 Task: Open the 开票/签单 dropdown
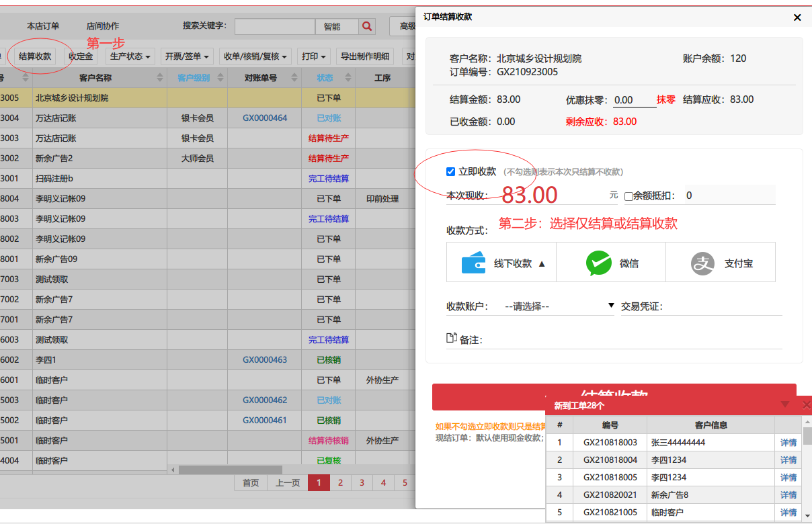[x=188, y=56]
